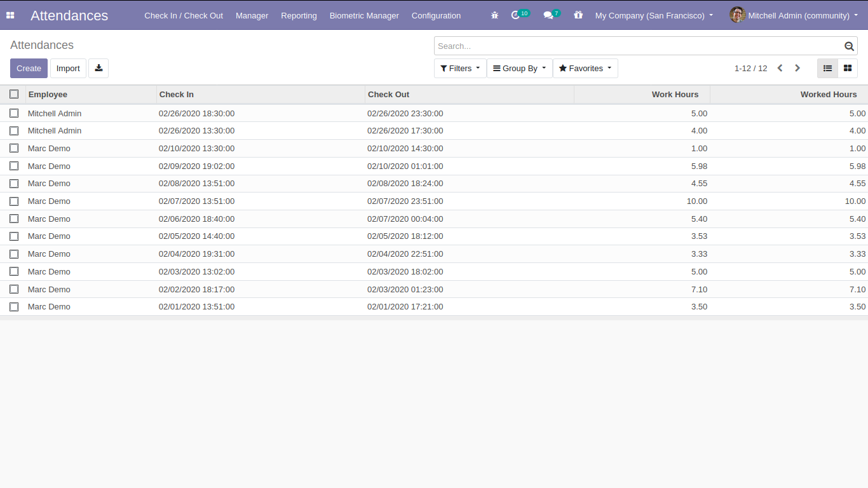868x488 pixels.
Task: Open the Favorites dropdown
Action: 585,69
